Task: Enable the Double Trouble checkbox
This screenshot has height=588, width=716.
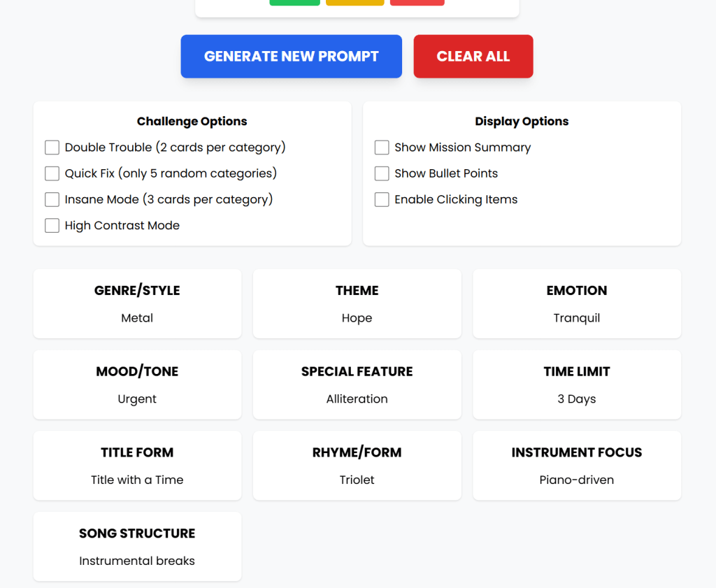Action: [52, 148]
